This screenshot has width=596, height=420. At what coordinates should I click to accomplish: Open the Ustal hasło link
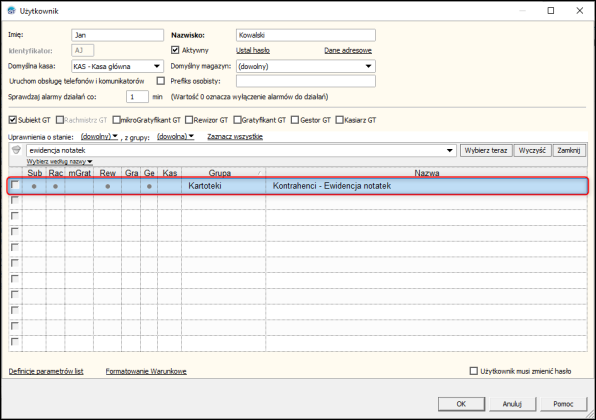(253, 50)
